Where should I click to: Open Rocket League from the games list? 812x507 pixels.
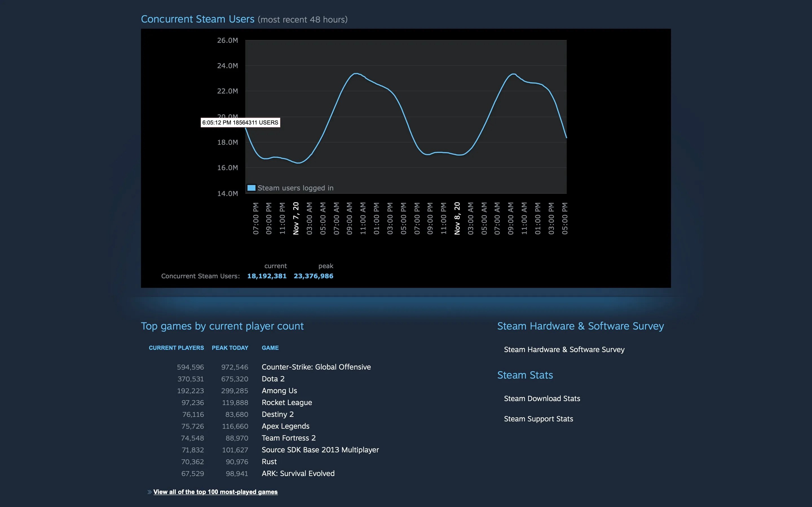point(286,403)
